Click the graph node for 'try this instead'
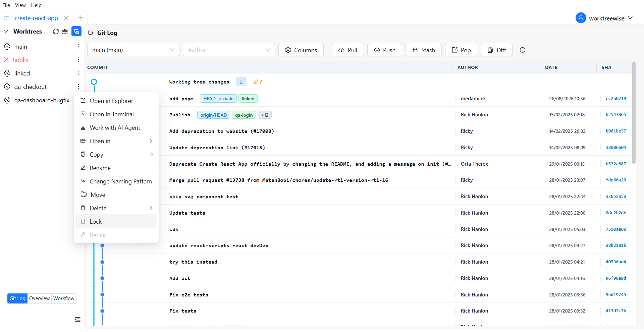This screenshot has height=332, width=644. (x=102, y=262)
